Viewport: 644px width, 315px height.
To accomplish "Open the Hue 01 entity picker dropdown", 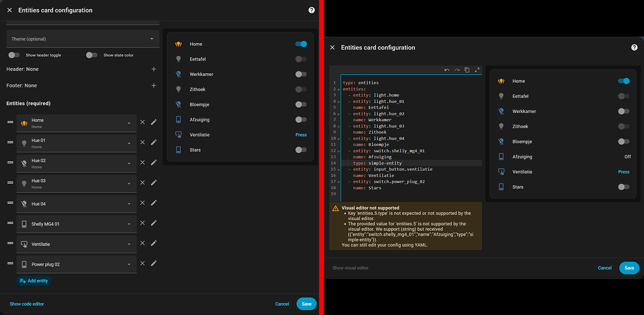I will pos(77,143).
